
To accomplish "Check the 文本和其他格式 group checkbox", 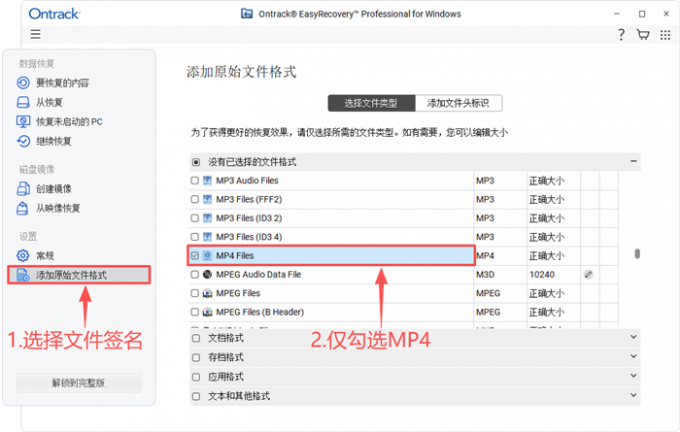I will click(x=196, y=396).
